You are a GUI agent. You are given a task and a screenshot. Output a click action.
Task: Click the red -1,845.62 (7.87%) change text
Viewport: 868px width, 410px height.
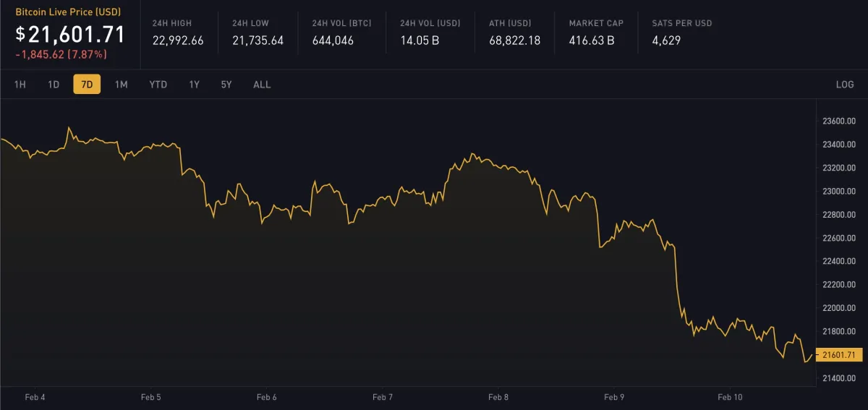(61, 54)
